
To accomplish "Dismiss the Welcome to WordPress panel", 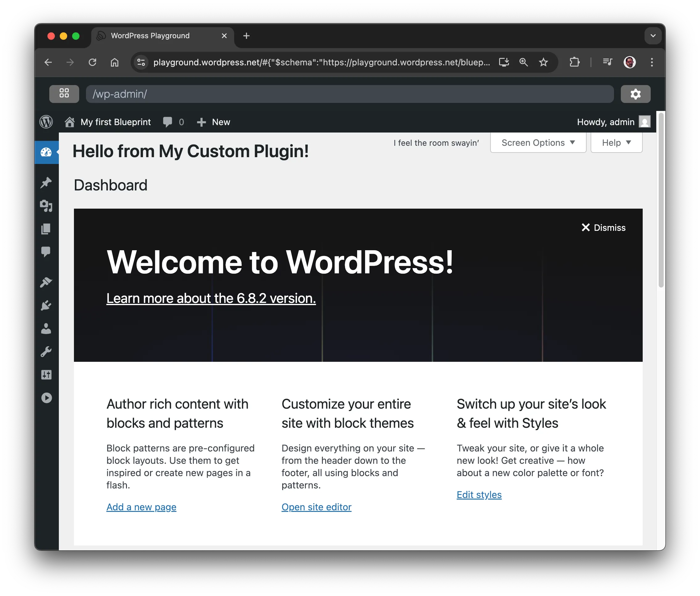I will 603,227.
